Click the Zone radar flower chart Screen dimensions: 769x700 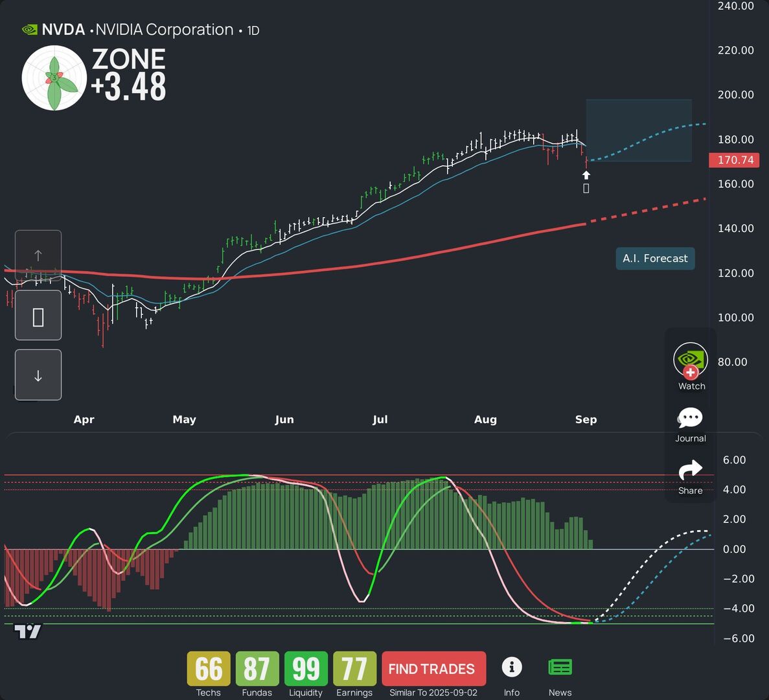pos(54,78)
